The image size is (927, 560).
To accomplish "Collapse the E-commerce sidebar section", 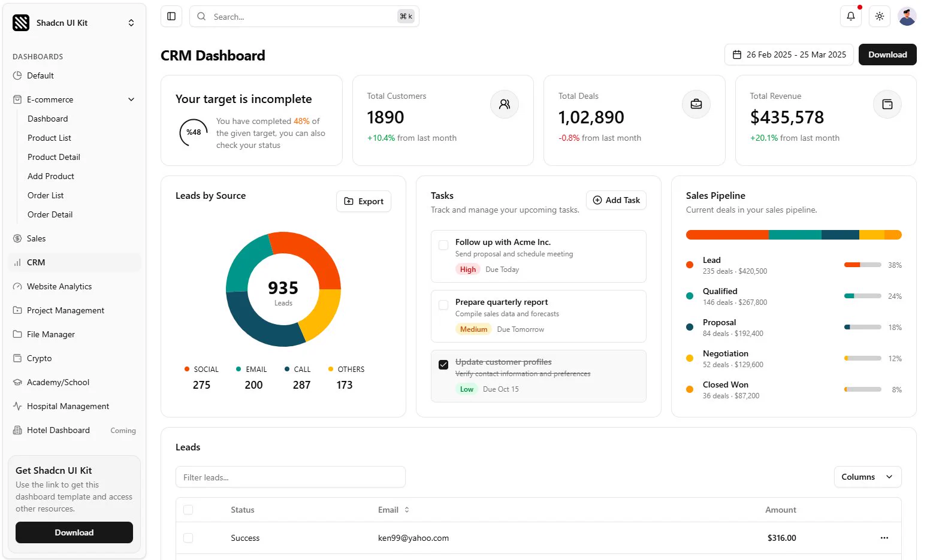I will [x=74, y=99].
